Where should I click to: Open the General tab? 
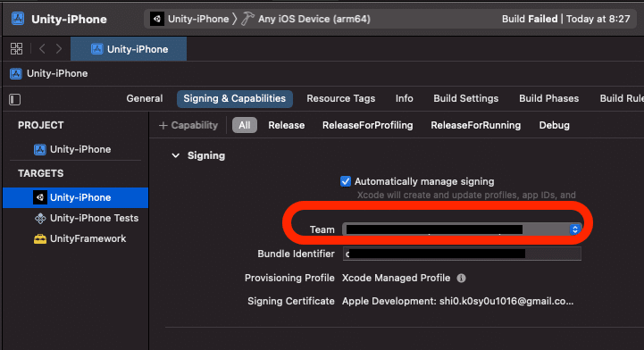[145, 98]
